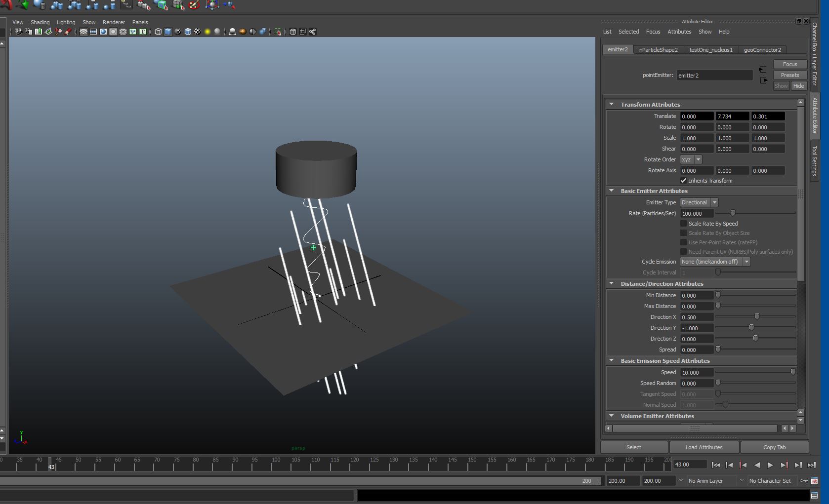Check the Scale Rate By Object Size box

(x=683, y=233)
